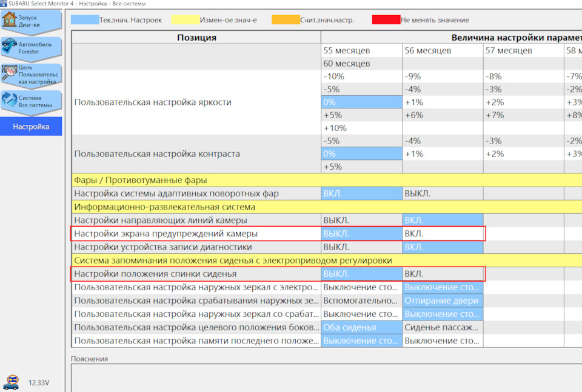Viewport: 582px width, 392px height.
Task: Select the current 0% contrast value
Action: click(361, 153)
